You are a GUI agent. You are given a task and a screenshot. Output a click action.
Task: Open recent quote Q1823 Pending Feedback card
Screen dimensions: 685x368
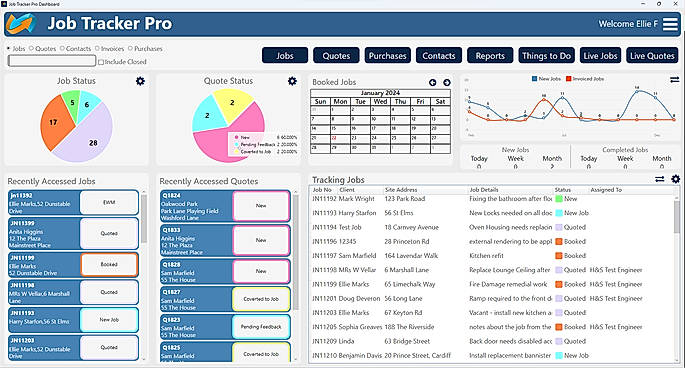click(x=225, y=327)
